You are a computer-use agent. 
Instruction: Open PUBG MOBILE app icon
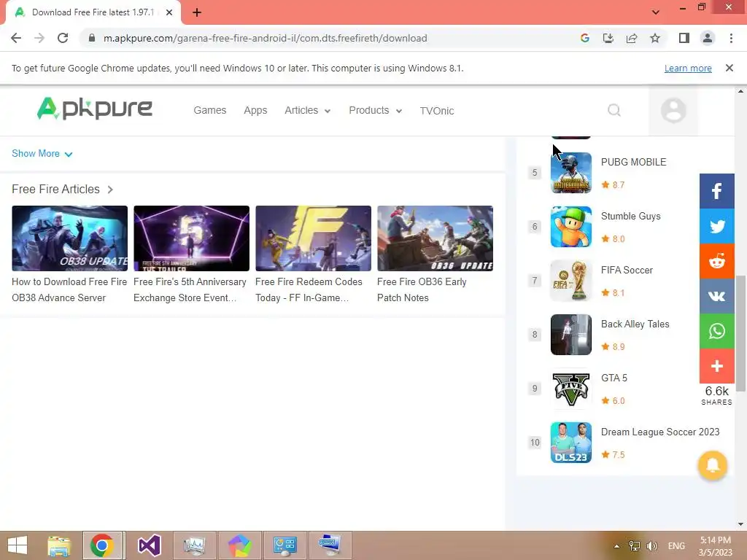(x=570, y=173)
